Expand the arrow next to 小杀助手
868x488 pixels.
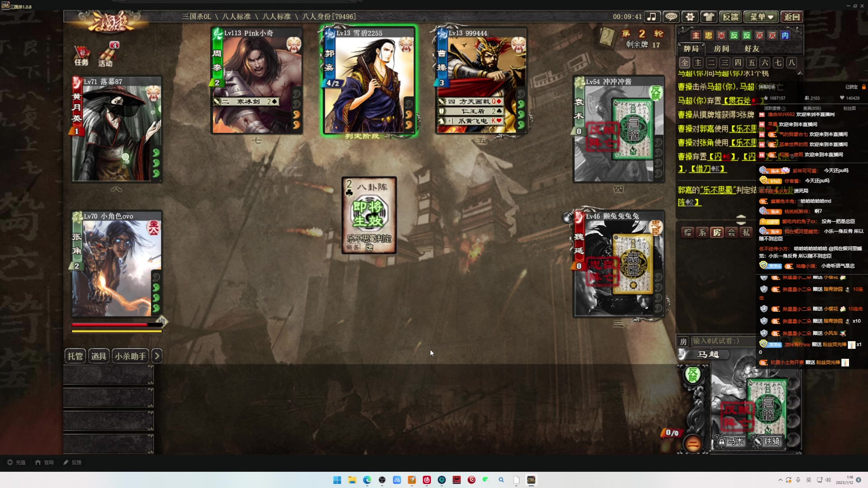(x=157, y=356)
